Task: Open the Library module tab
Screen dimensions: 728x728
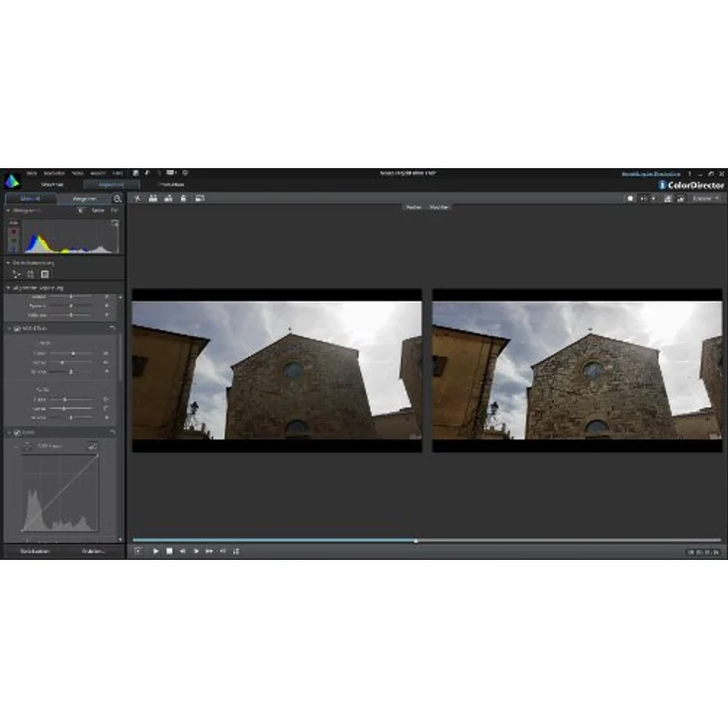Action: pyautogui.click(x=52, y=185)
